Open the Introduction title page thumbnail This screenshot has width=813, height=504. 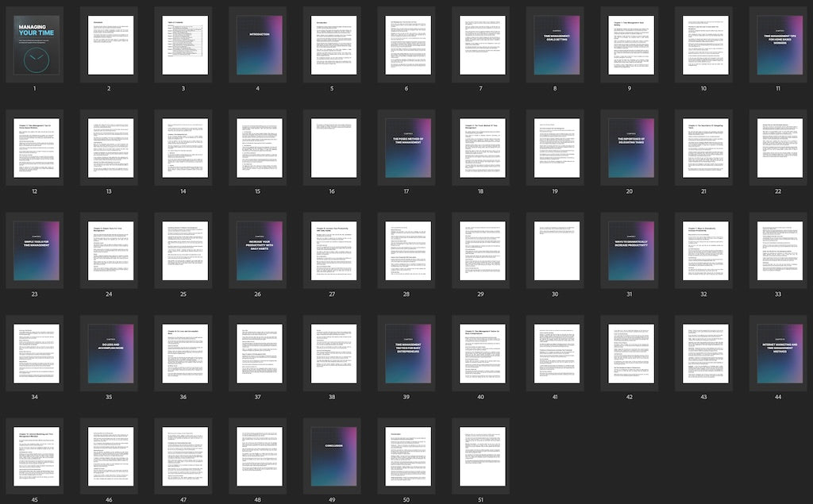coord(259,46)
